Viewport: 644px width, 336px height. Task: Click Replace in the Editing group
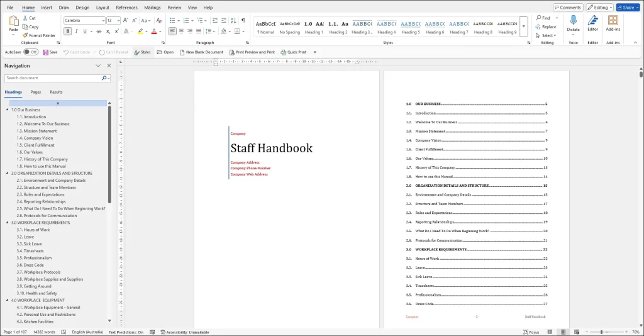click(x=546, y=26)
